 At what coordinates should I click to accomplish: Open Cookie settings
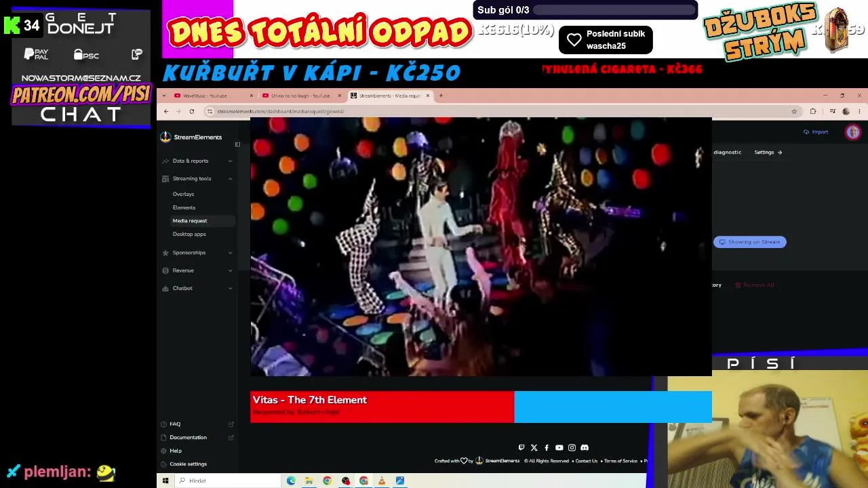(188, 464)
